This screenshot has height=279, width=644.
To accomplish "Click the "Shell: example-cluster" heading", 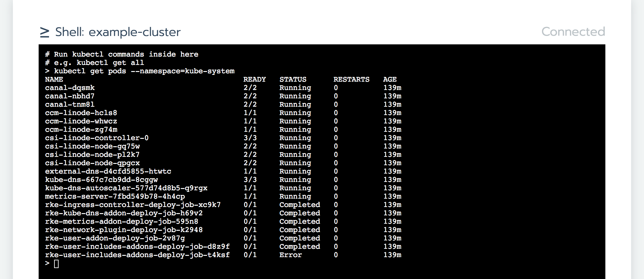I will pos(118,32).
